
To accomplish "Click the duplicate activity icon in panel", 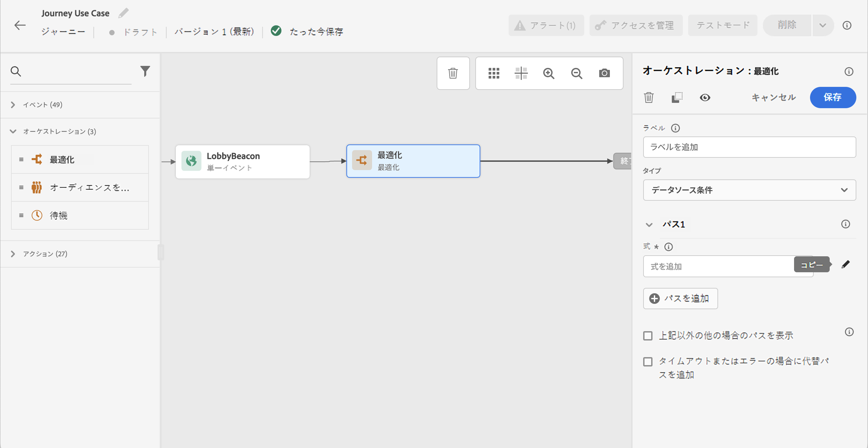I will (676, 98).
